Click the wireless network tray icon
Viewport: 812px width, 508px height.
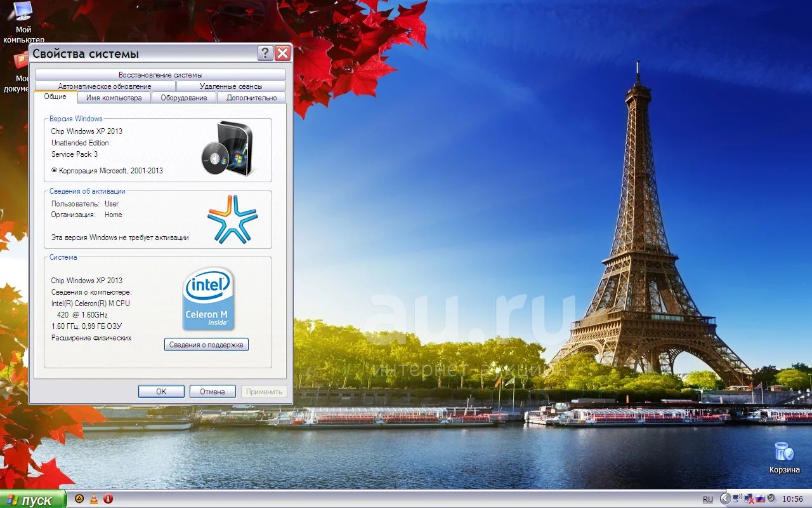[737, 499]
